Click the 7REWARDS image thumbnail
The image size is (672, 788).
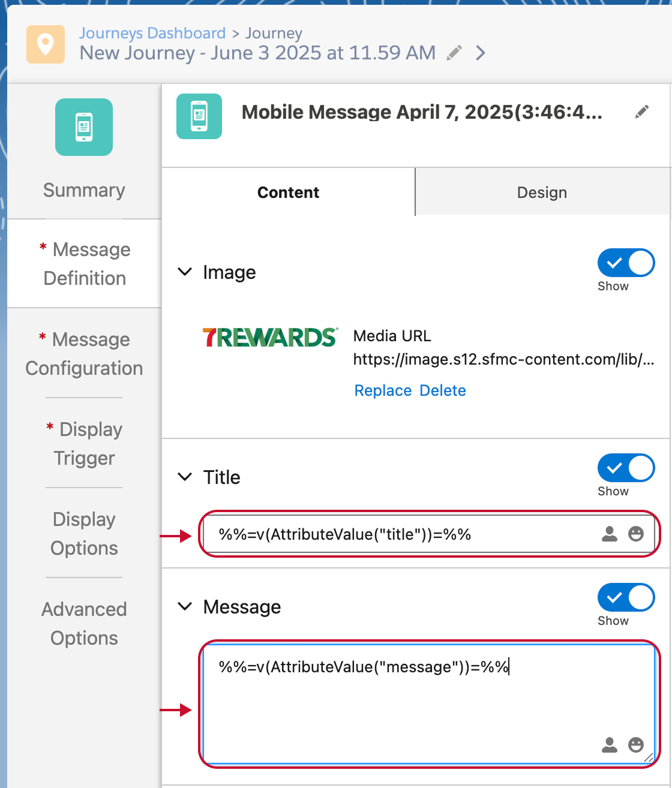(x=270, y=337)
